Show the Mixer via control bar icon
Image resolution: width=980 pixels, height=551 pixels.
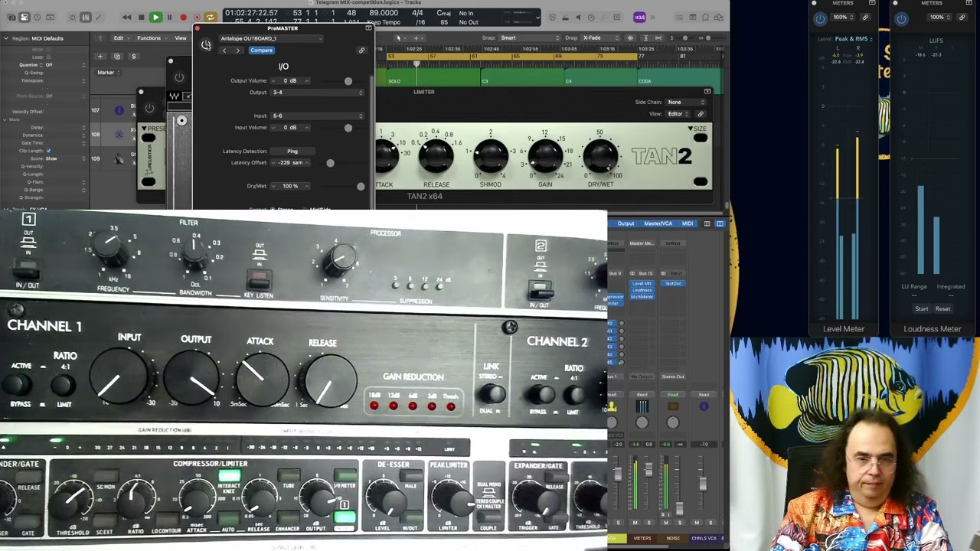pyautogui.click(x=85, y=17)
